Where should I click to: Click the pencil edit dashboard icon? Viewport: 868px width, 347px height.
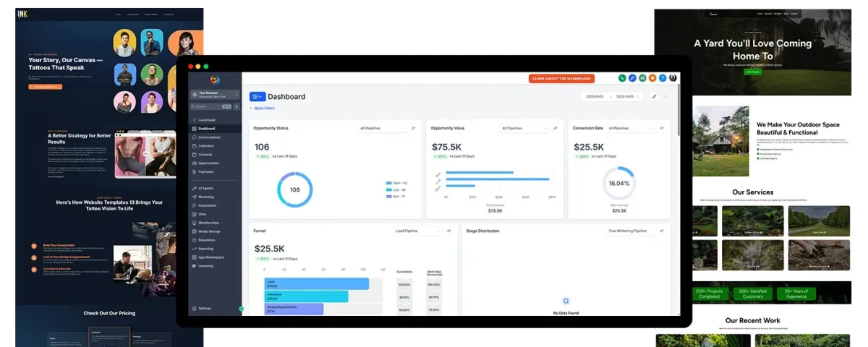655,96
